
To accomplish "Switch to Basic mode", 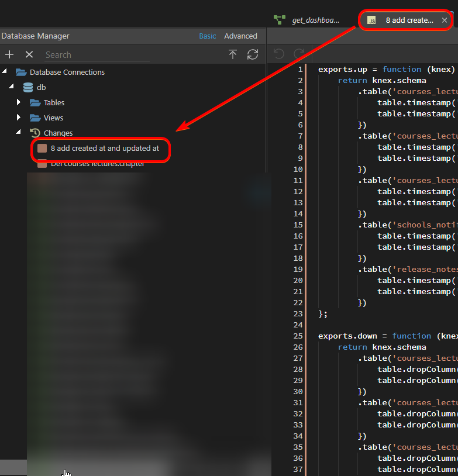I will tap(207, 36).
